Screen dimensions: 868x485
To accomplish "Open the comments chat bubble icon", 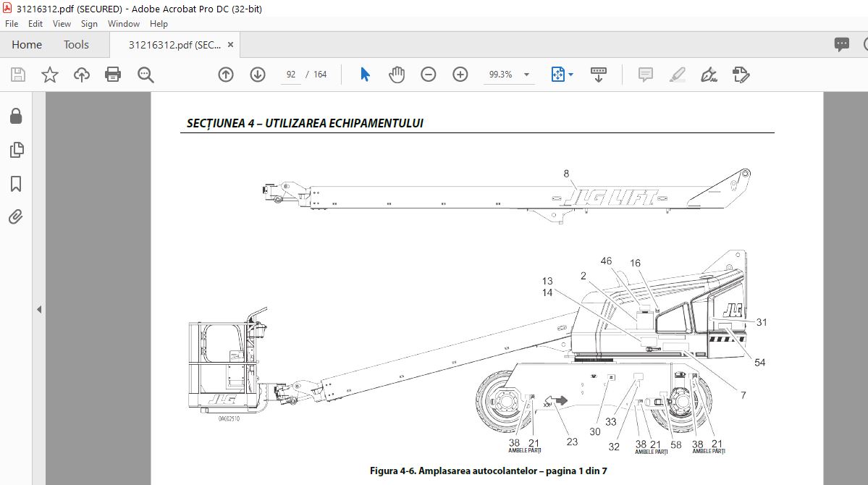I will 841,44.
